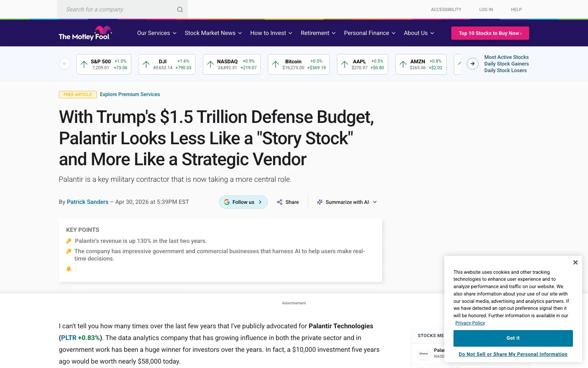Viewport: 588px width, 368px height.
Task: Click the search magnifier icon
Action: (x=180, y=10)
